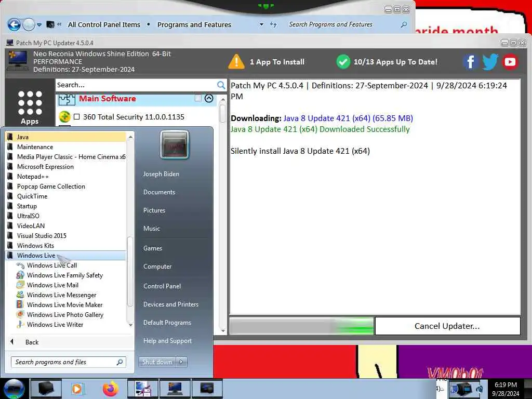This screenshot has width=532, height=399.
Task: Click the user account picture in Start menu
Action: click(174, 145)
